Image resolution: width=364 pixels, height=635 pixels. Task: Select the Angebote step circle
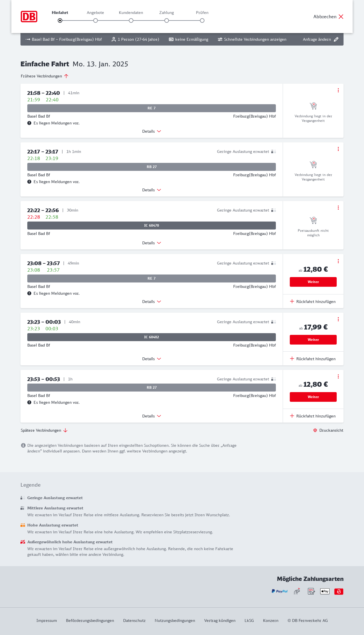pos(96,21)
